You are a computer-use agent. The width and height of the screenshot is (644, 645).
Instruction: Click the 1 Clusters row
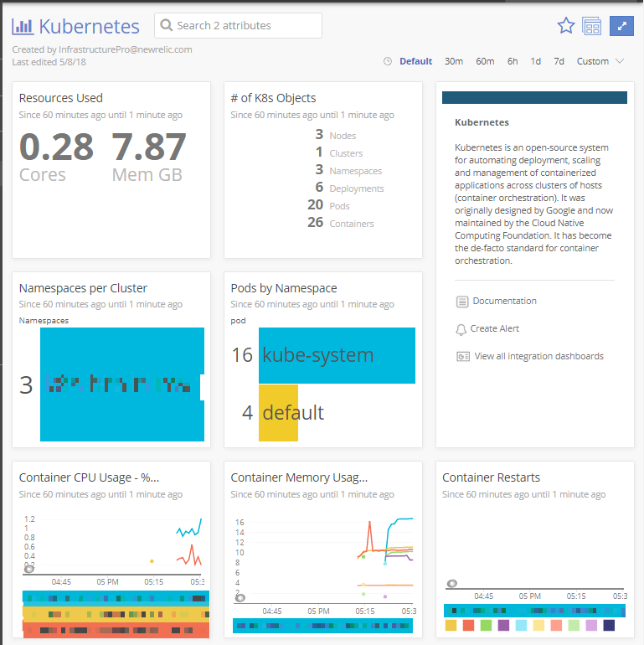(x=339, y=152)
